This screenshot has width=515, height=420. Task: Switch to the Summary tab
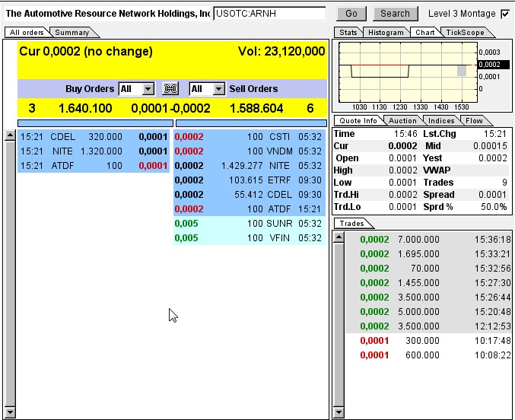[x=72, y=33]
